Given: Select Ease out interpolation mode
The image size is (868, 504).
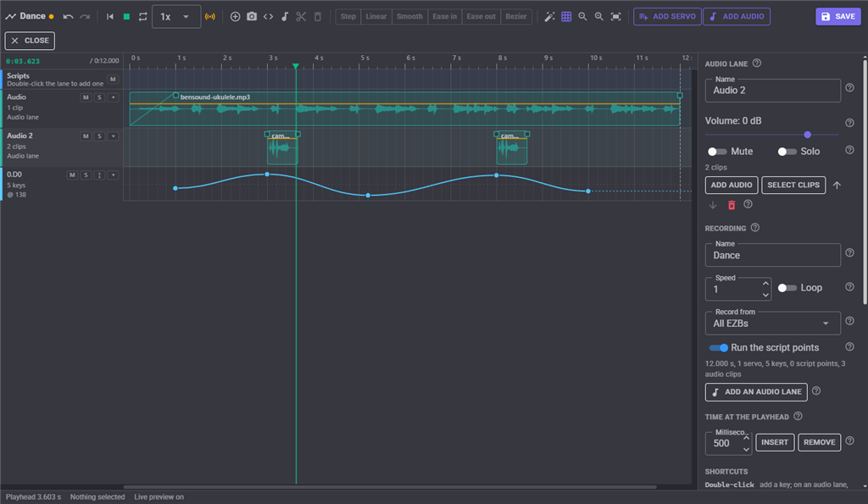Looking at the screenshot, I should pyautogui.click(x=481, y=17).
